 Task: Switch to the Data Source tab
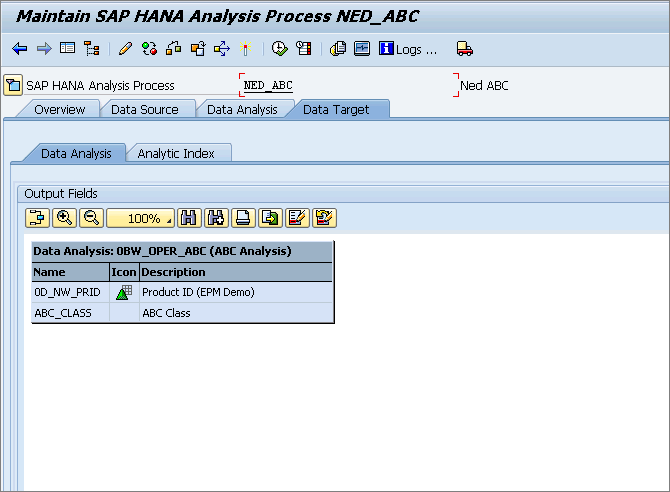pyautogui.click(x=144, y=110)
